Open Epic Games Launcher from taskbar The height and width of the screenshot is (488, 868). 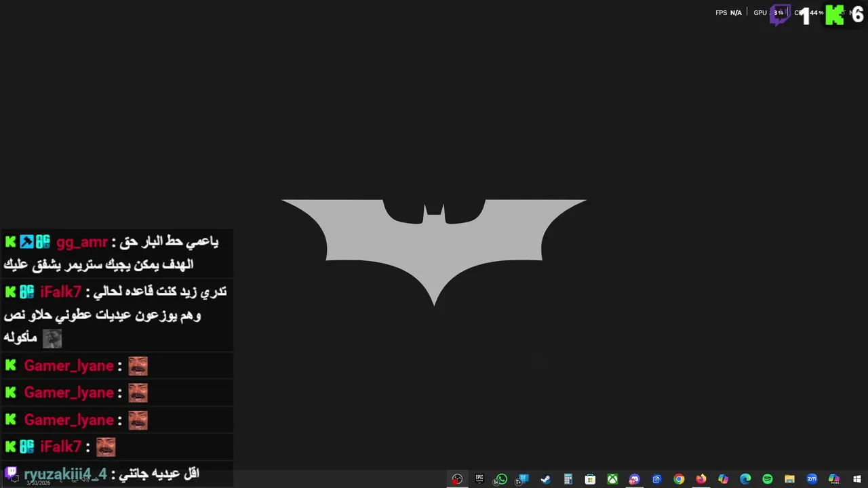click(479, 479)
